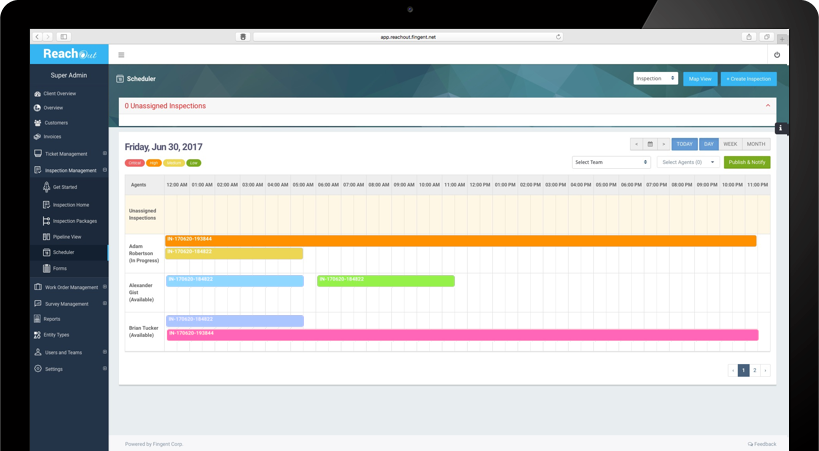819x451 pixels.
Task: Click the High priority legend tag
Action: (154, 163)
